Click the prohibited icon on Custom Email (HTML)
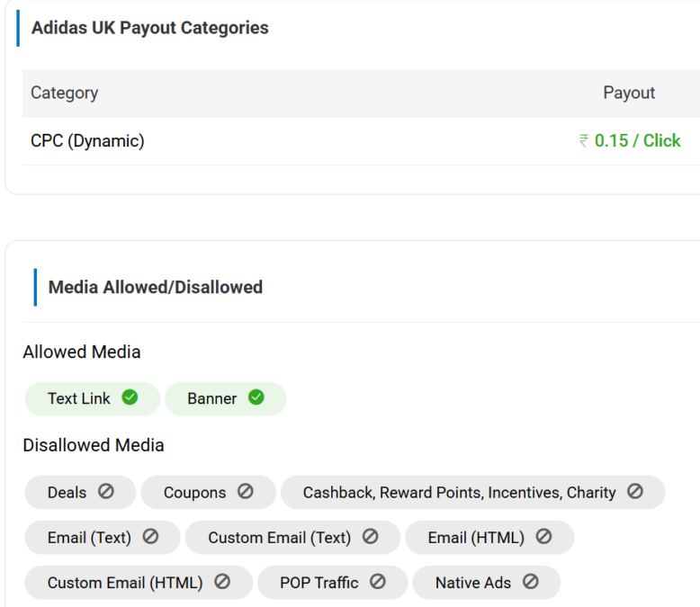The width and height of the screenshot is (700, 607). (222, 582)
